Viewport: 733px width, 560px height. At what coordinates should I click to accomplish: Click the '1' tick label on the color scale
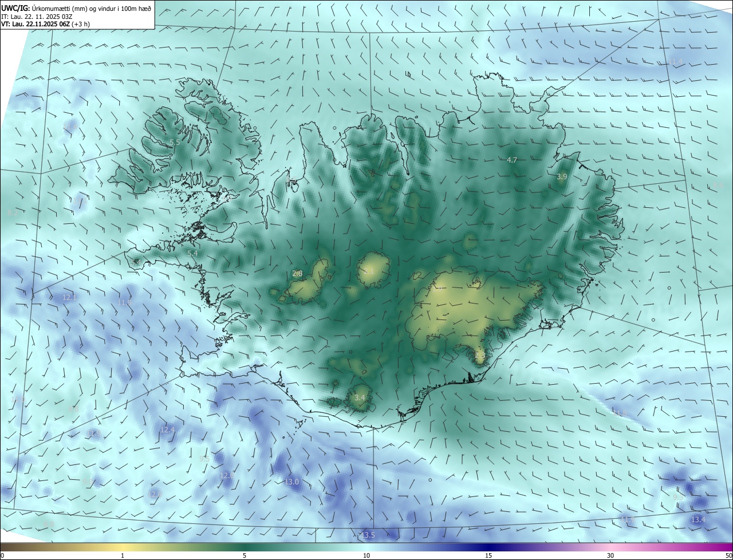(123, 555)
